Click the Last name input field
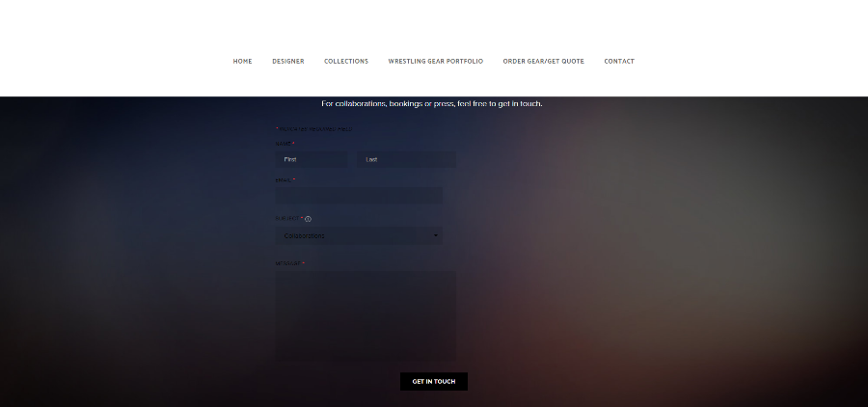Image resolution: width=868 pixels, height=407 pixels. pos(406,159)
